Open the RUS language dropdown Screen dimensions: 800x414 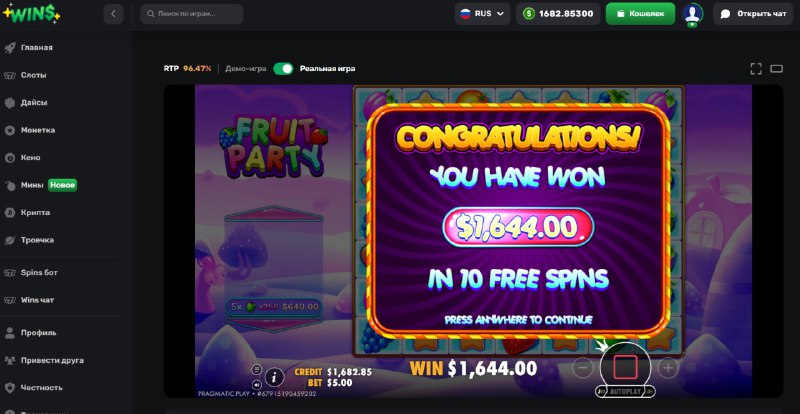click(482, 14)
